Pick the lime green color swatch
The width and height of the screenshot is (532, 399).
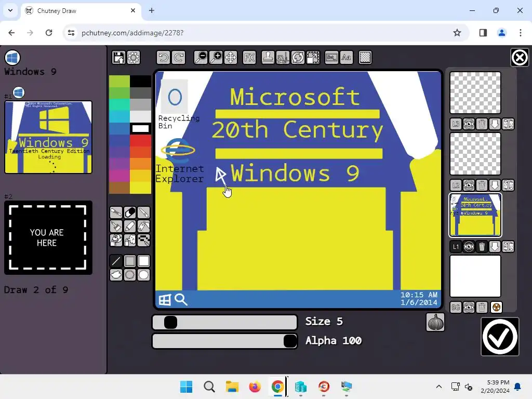click(119, 81)
